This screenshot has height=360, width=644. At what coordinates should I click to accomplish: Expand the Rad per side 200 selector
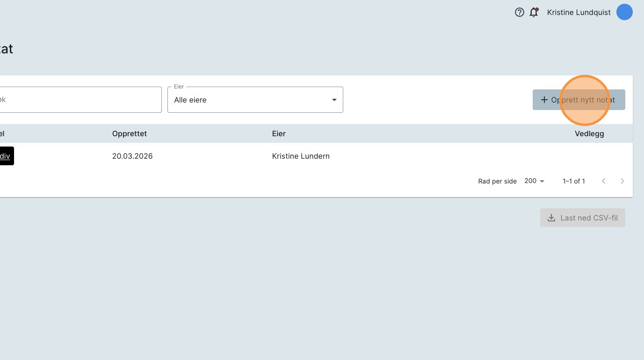coord(535,181)
